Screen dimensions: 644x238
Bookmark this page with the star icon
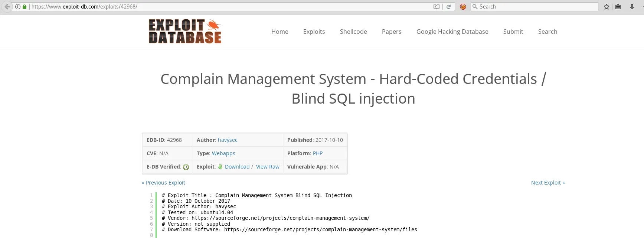click(607, 7)
